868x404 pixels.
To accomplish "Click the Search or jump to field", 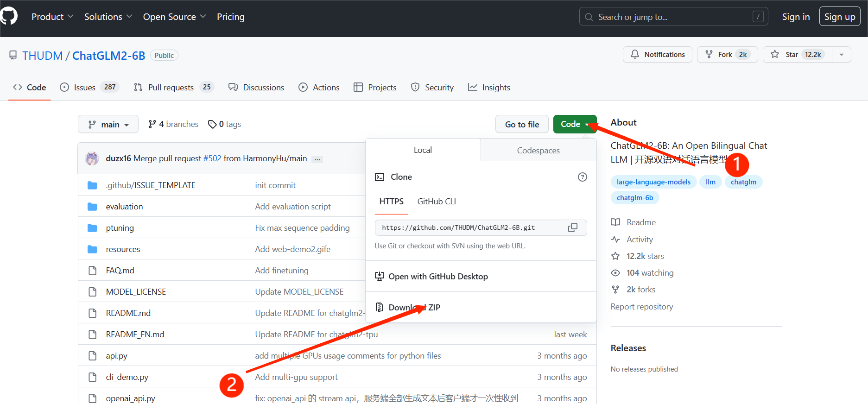I will (x=673, y=17).
